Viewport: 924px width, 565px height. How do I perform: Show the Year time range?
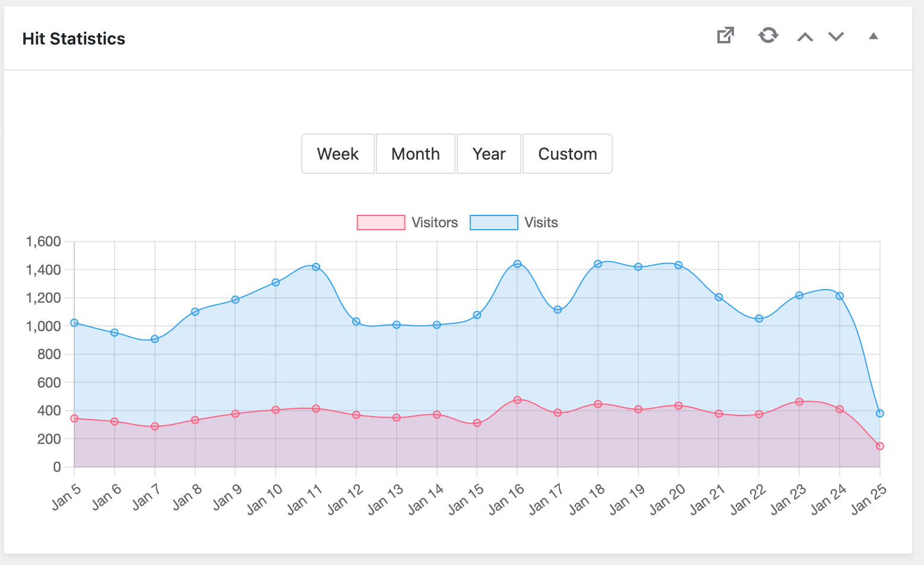[489, 154]
